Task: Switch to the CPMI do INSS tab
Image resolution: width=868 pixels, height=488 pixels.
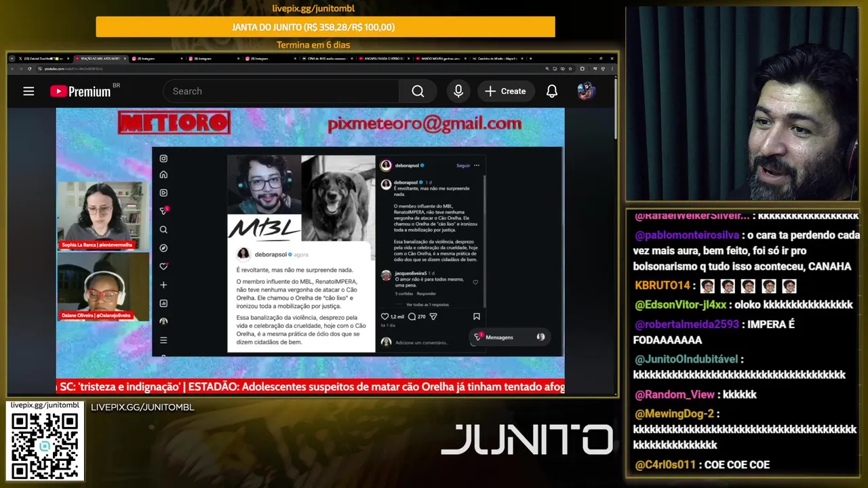Action: [328, 58]
